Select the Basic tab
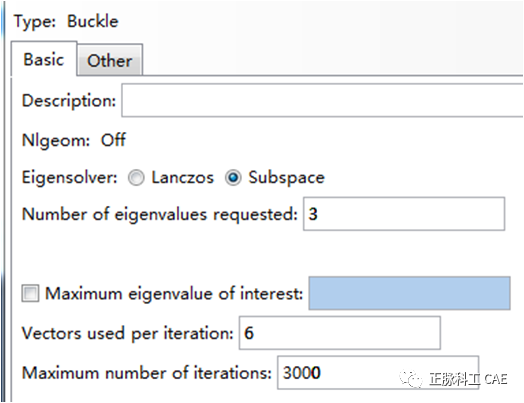This screenshot has width=524, height=403. pos(44,59)
